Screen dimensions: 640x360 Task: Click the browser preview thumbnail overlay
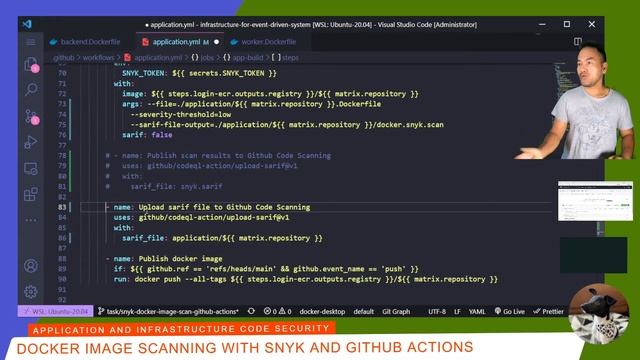595,201
